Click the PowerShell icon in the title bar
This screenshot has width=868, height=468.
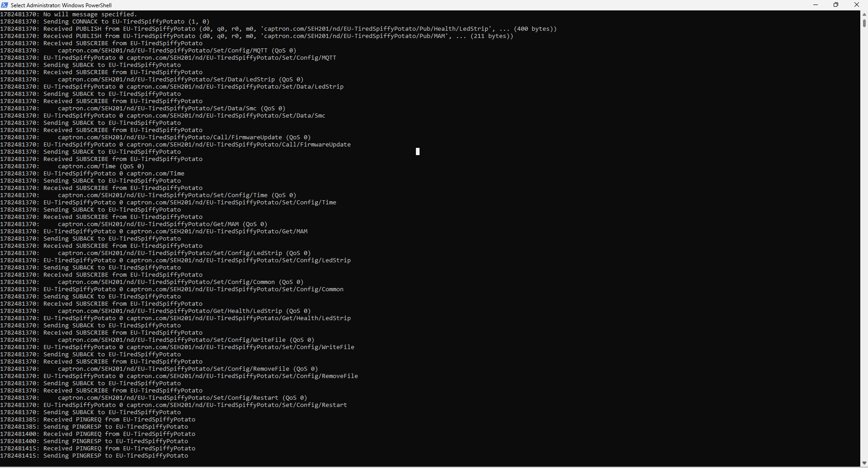[x=5, y=5]
